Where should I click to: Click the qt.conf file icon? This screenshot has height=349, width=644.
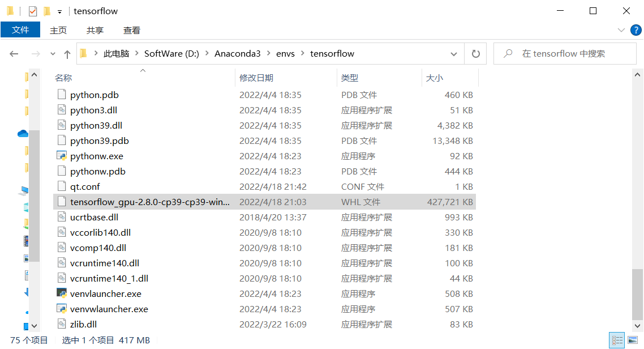pyautogui.click(x=62, y=186)
